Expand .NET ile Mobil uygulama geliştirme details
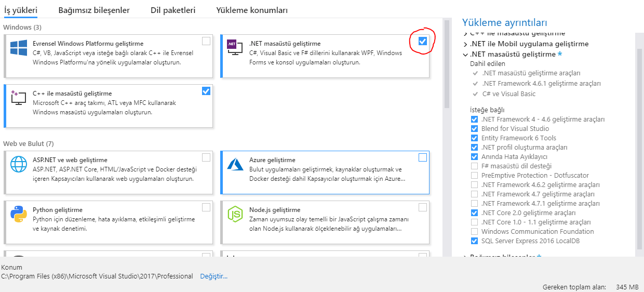 pyautogui.click(x=465, y=44)
